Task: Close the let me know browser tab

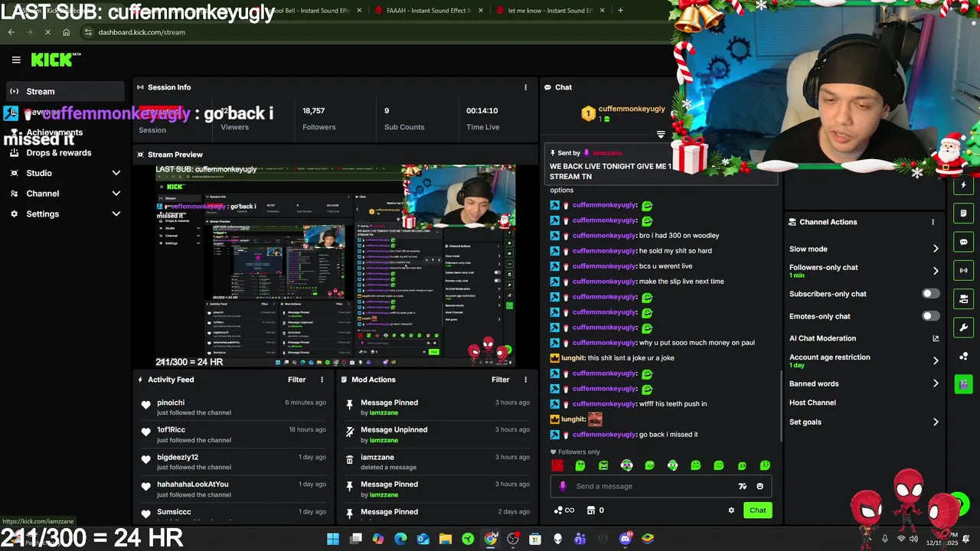Action: click(602, 11)
